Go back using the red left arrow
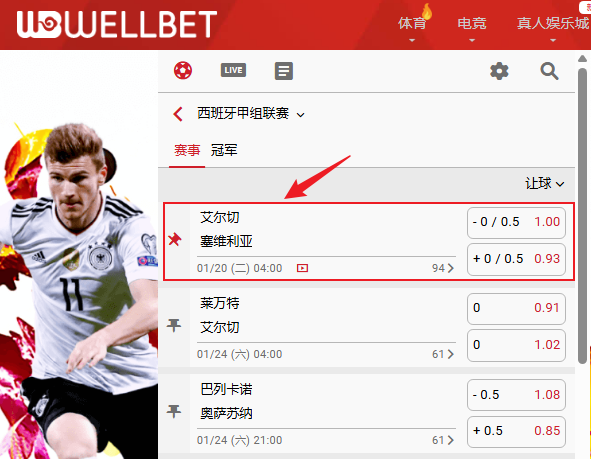 click(178, 114)
